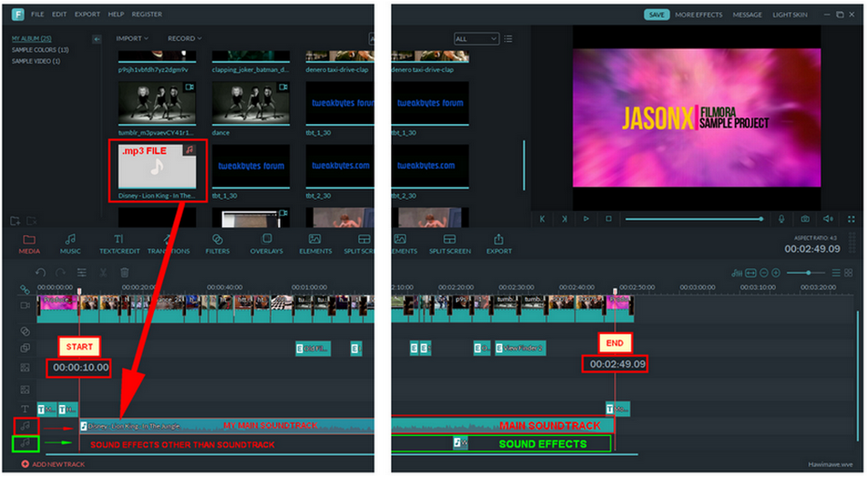Open the Export menu in menu bar
Screen dimensions: 868x477
pyautogui.click(x=87, y=15)
